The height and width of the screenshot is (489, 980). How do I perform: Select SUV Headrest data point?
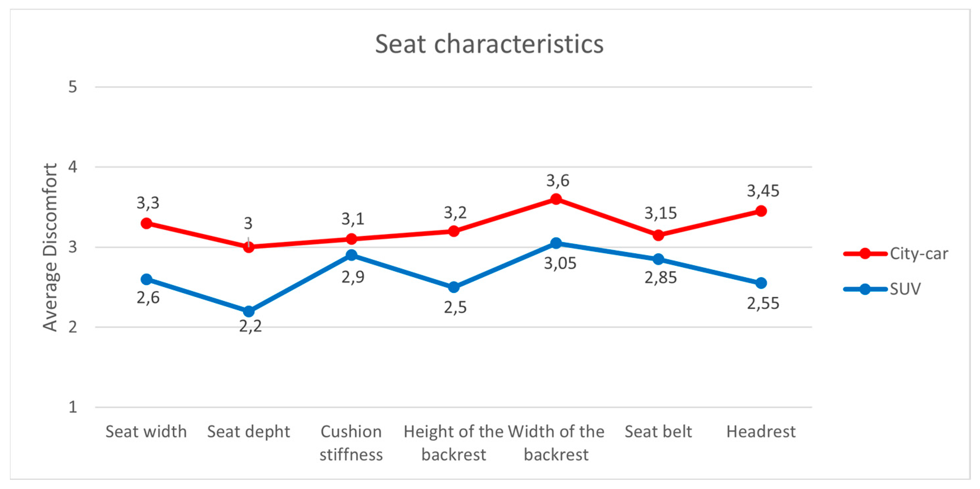(761, 283)
